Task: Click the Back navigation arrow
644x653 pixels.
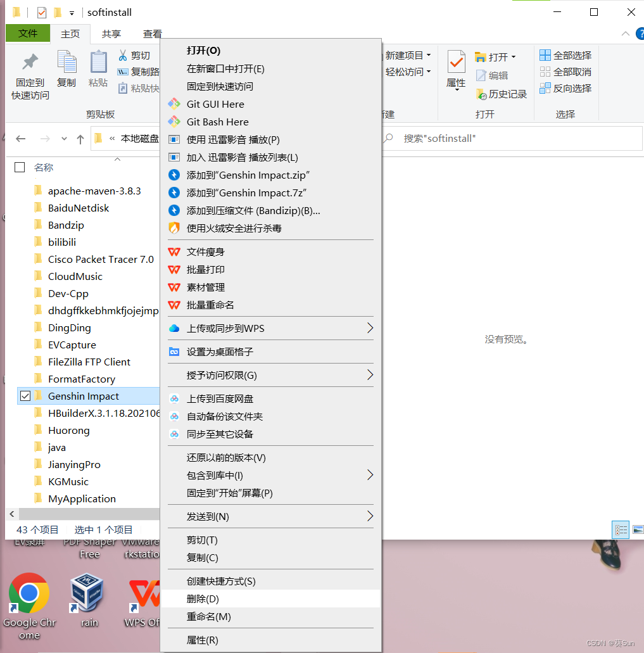Action: (21, 139)
